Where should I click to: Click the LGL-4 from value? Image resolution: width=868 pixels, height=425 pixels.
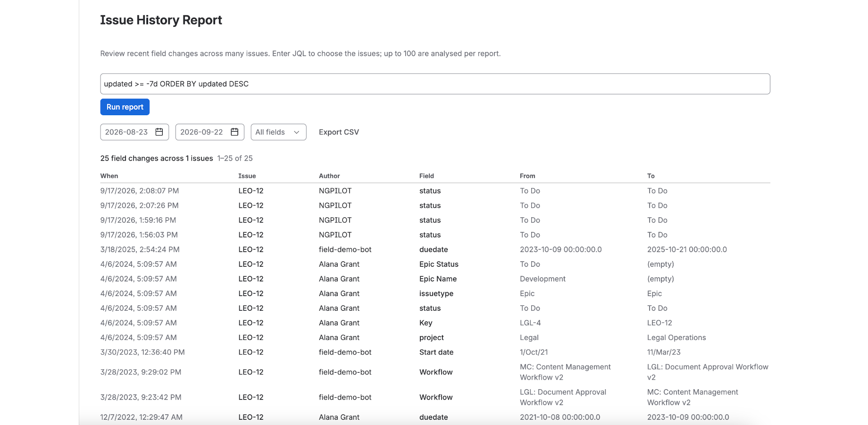(530, 323)
